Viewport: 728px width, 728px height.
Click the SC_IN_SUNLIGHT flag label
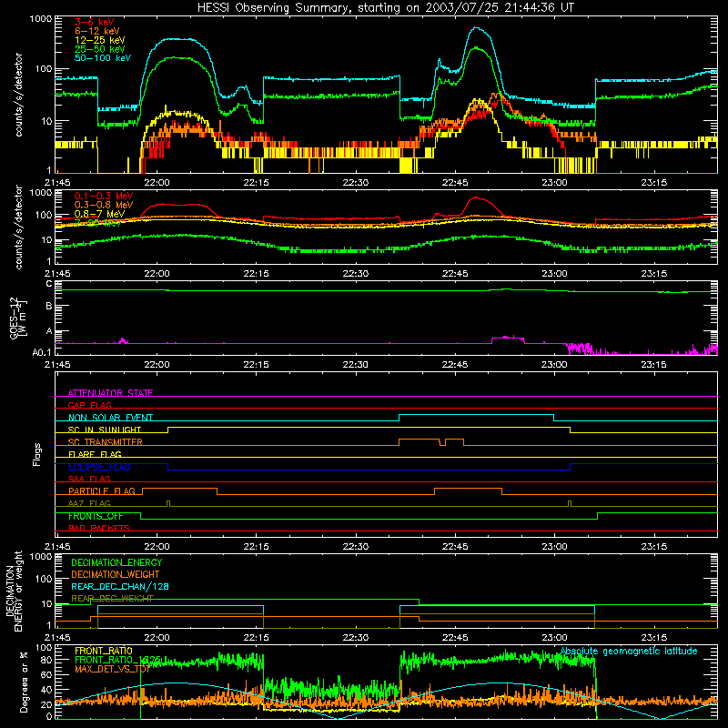pyautogui.click(x=105, y=430)
